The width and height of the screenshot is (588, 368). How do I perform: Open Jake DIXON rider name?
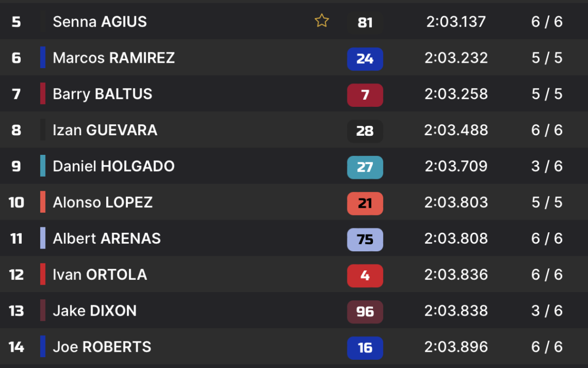coord(95,311)
